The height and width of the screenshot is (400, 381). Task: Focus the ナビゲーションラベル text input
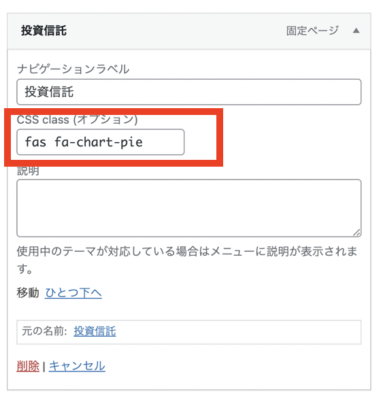point(189,92)
